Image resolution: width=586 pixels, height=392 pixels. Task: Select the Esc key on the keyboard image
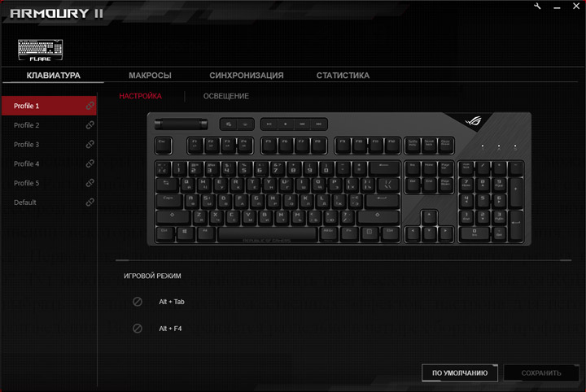(x=164, y=146)
